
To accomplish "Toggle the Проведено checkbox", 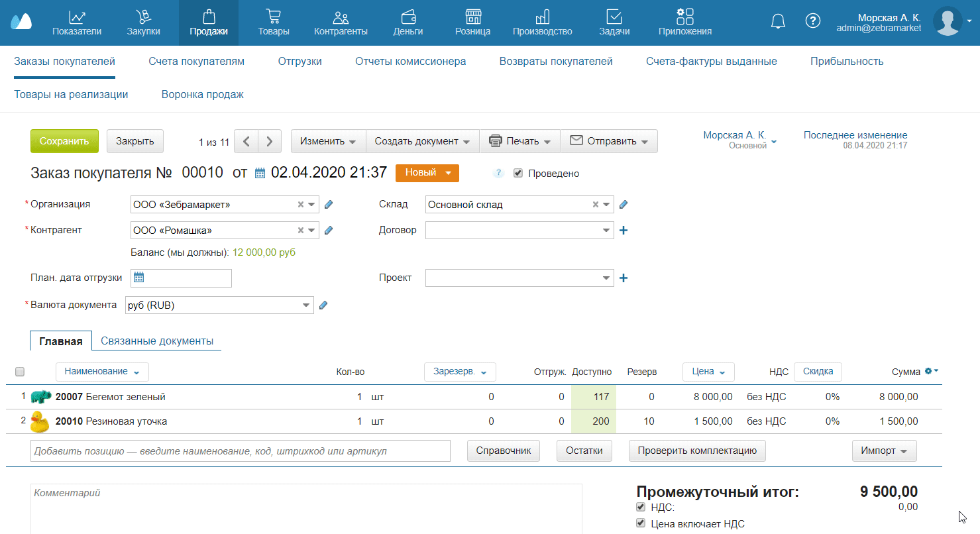I will tap(518, 174).
